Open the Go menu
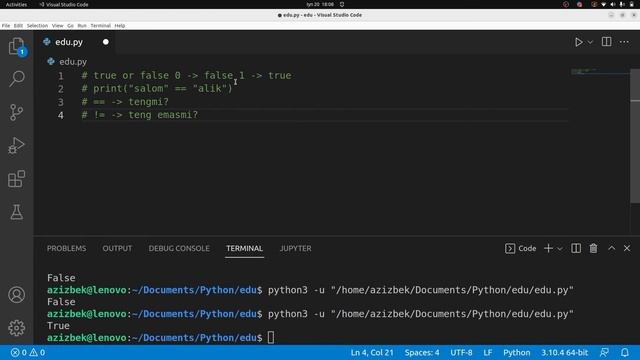640x360 pixels. click(x=70, y=25)
